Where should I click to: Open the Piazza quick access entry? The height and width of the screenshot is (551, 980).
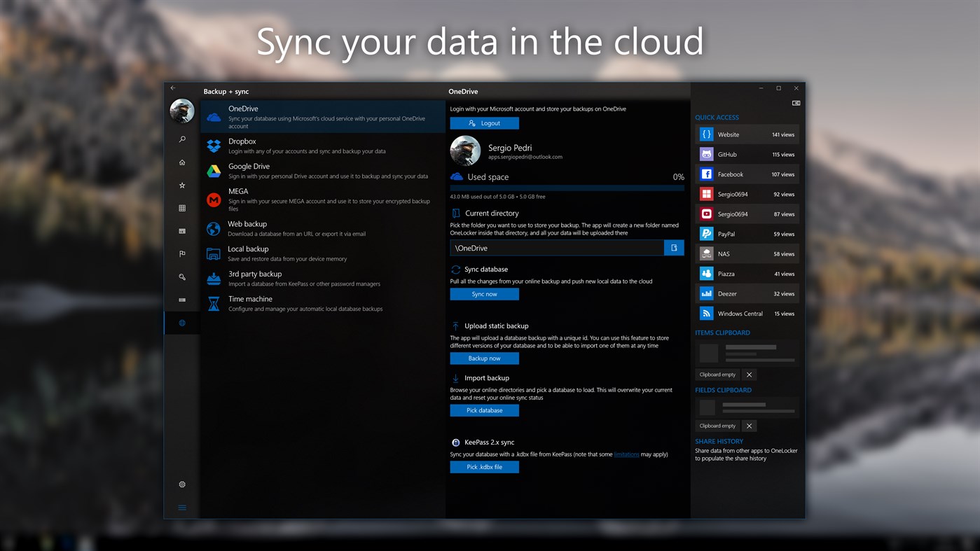747,274
